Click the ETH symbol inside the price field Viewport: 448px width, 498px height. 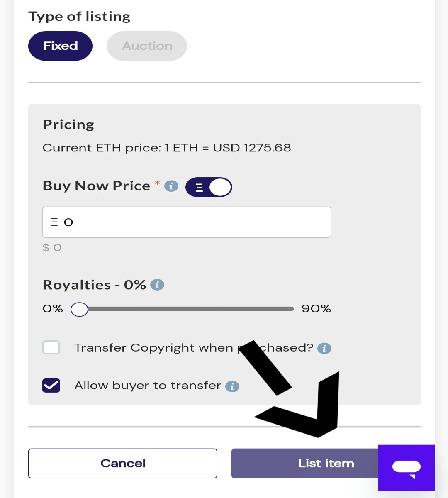pos(54,222)
